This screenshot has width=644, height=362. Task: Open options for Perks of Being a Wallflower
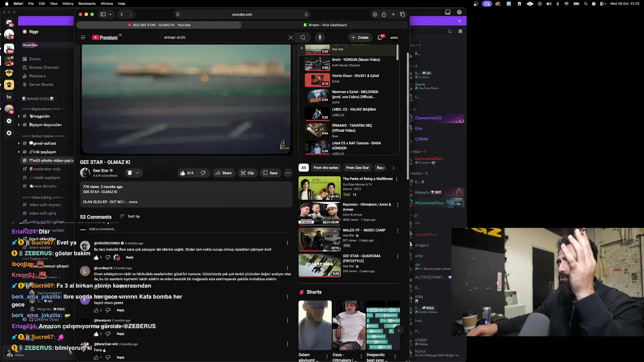396,179
